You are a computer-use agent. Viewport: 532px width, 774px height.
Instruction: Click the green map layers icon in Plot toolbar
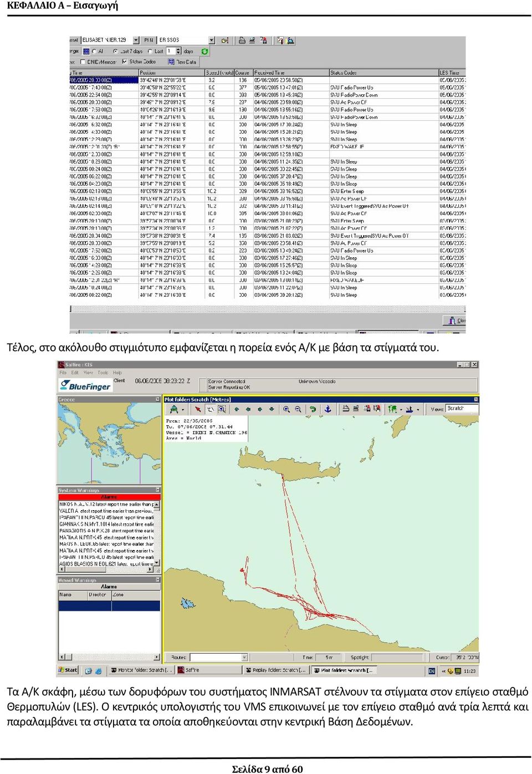pos(392,409)
